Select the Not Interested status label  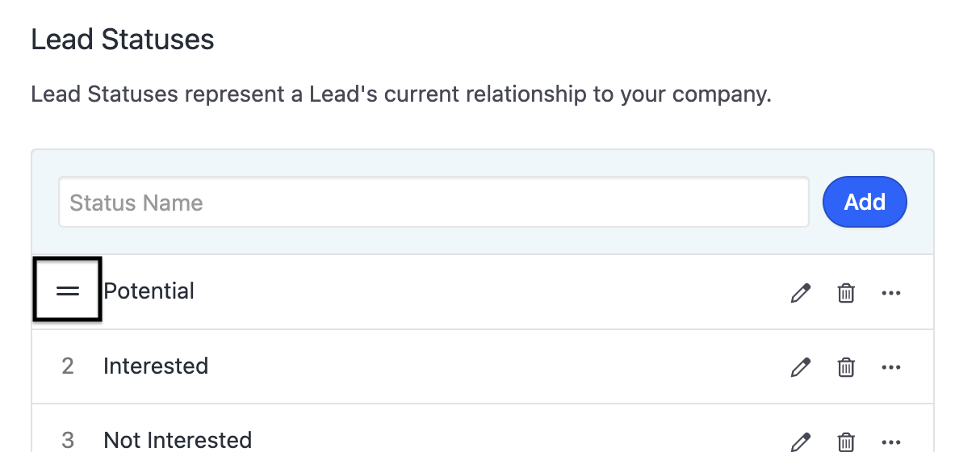click(x=178, y=440)
